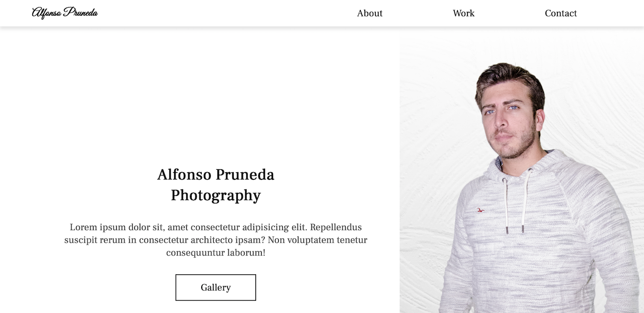Click the Alfonso Pruneda script logo
The width and height of the screenshot is (644, 313).
(65, 12)
